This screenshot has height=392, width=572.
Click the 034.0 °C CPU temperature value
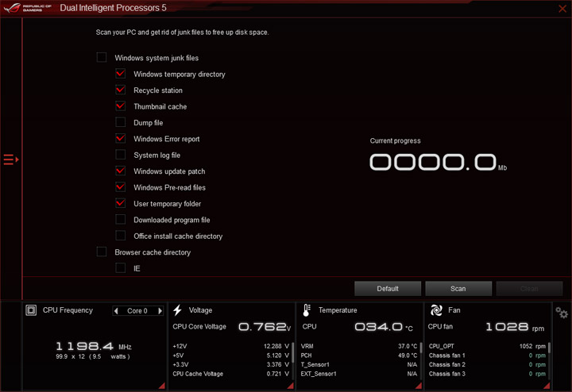(x=384, y=327)
